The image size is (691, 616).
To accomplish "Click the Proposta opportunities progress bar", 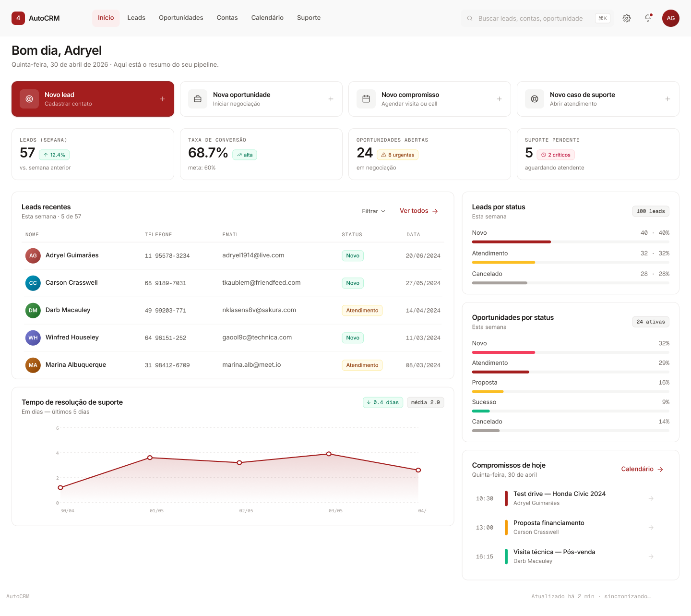I will pos(571,392).
